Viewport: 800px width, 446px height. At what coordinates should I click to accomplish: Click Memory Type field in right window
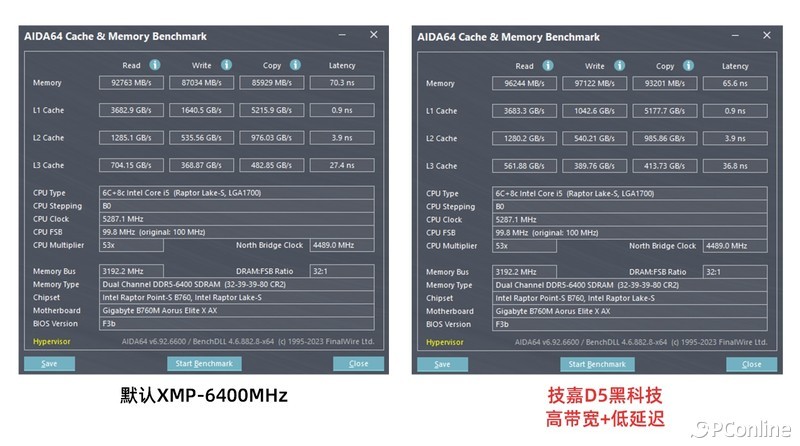pyautogui.click(x=630, y=285)
